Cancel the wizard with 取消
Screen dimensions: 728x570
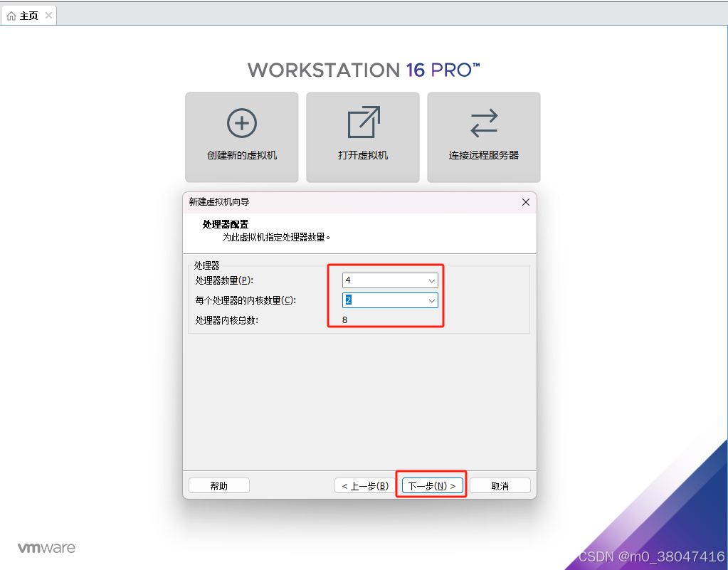(x=500, y=485)
